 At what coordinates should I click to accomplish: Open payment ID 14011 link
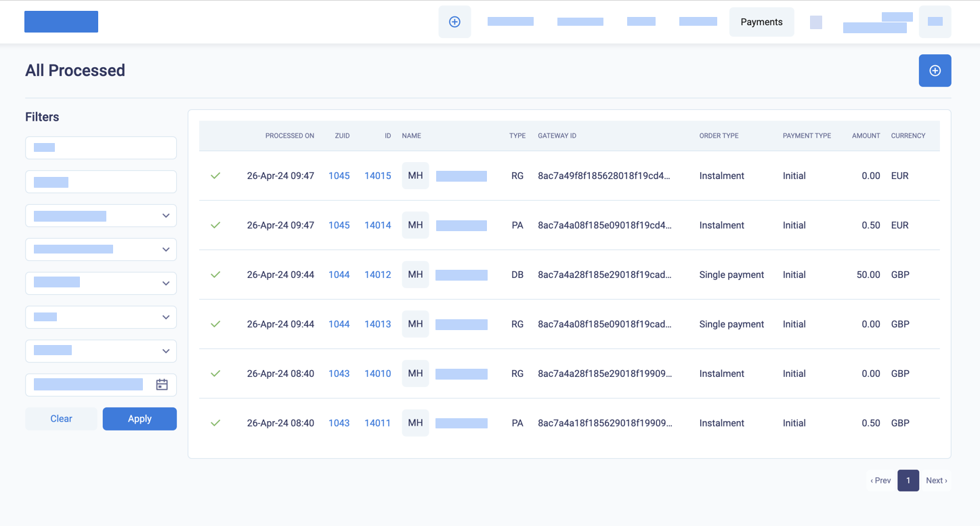(x=377, y=423)
